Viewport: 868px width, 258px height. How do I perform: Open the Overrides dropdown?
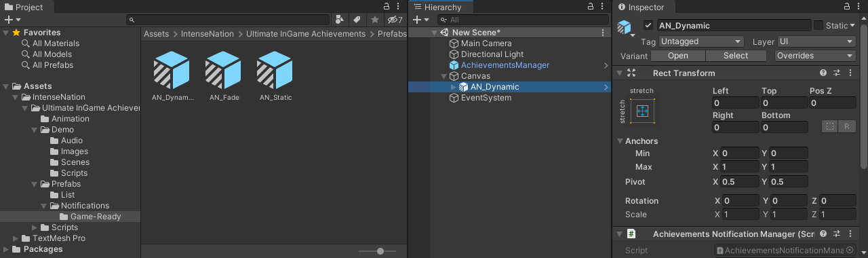coord(816,56)
